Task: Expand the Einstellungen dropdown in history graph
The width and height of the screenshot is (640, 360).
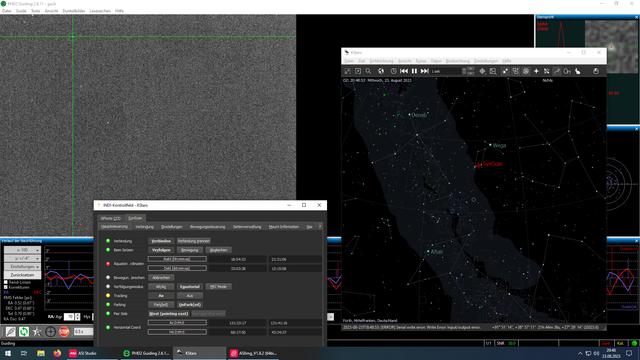Action: coord(22,267)
